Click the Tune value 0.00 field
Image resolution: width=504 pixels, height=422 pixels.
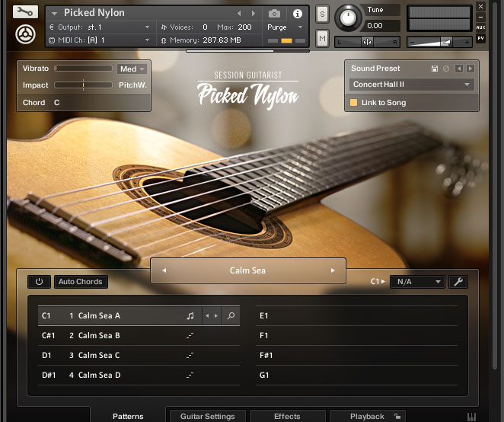[381, 26]
